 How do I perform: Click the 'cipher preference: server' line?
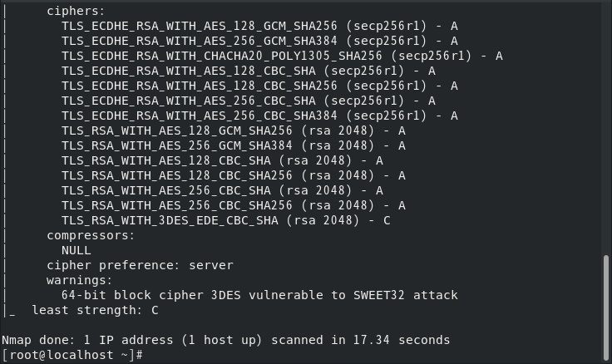coord(140,265)
